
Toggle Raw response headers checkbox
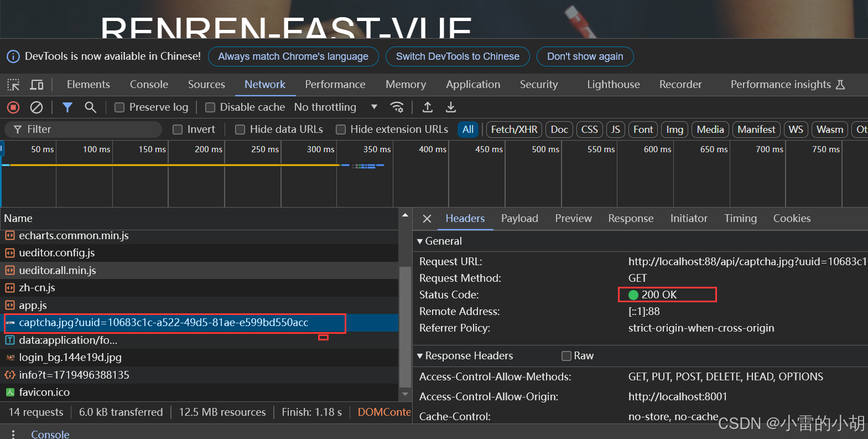[x=566, y=356]
